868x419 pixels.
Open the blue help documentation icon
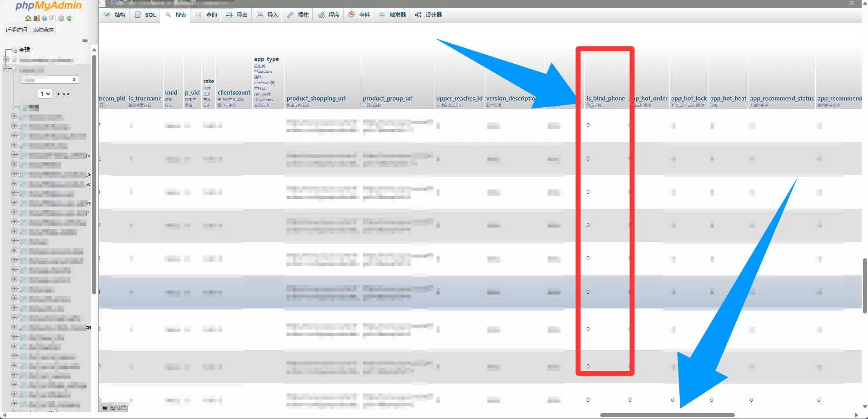[x=45, y=18]
